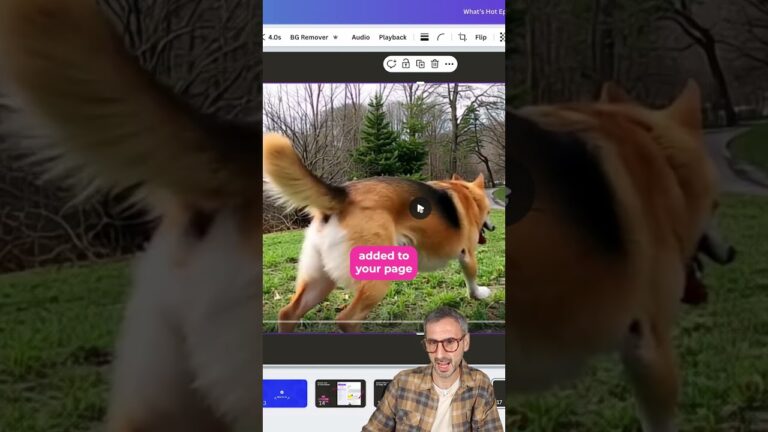Screen dimensions: 768x432
Task: Click the transparency checkerboard icon
Action: coord(501,37)
